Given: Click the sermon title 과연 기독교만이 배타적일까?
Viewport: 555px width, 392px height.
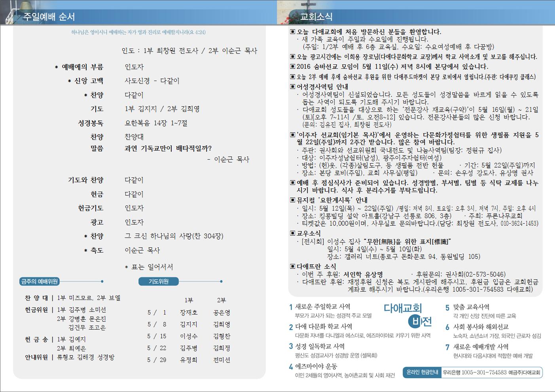Looking at the screenshot, I should point(168,148).
